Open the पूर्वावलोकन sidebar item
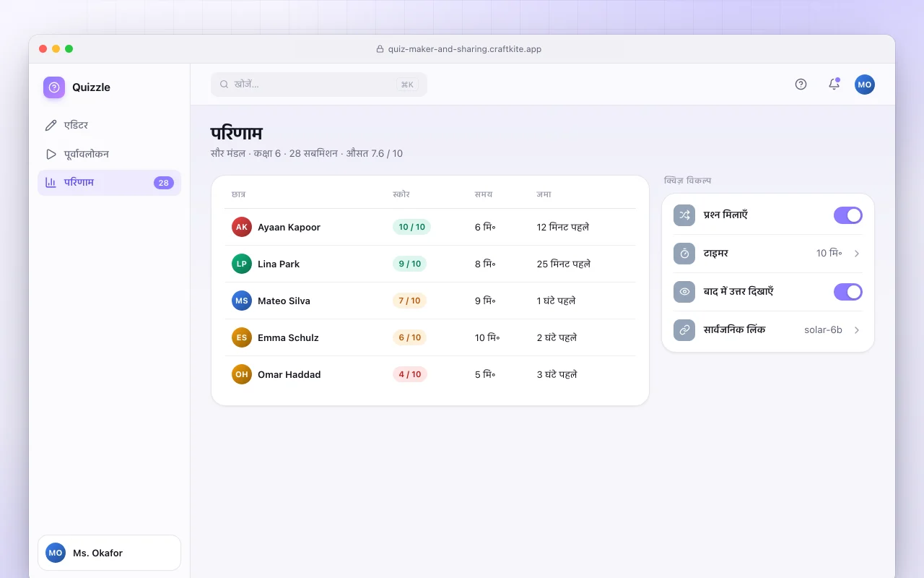Screen dimensions: 924x578 (109, 155)
